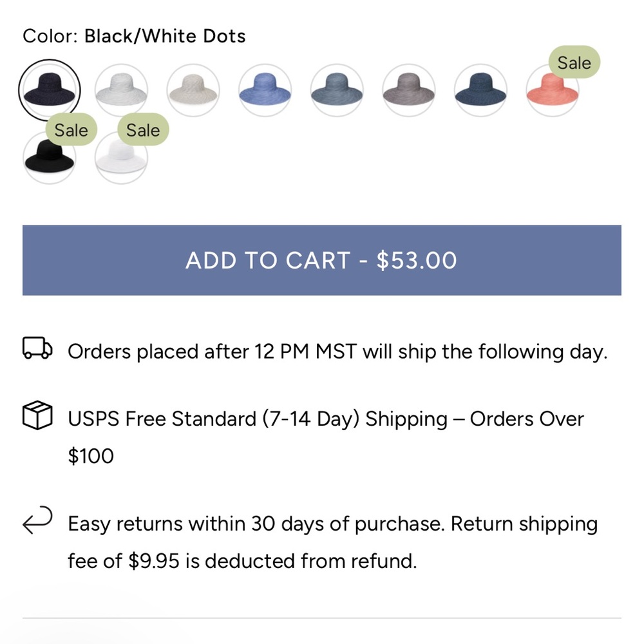Click the Sale badge above coral hat
This screenshot has width=644, height=644.
click(x=574, y=62)
